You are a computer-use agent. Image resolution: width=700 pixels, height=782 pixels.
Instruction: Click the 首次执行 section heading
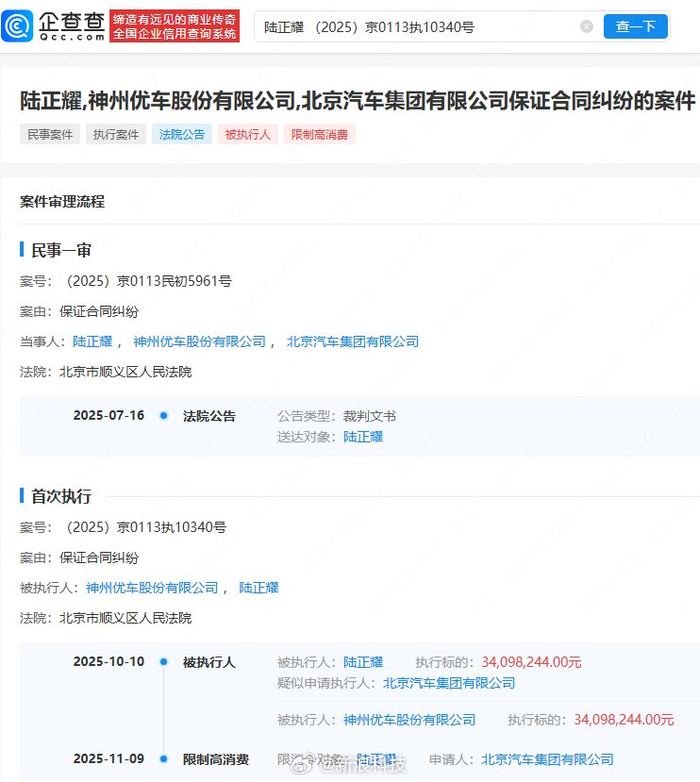point(61,497)
